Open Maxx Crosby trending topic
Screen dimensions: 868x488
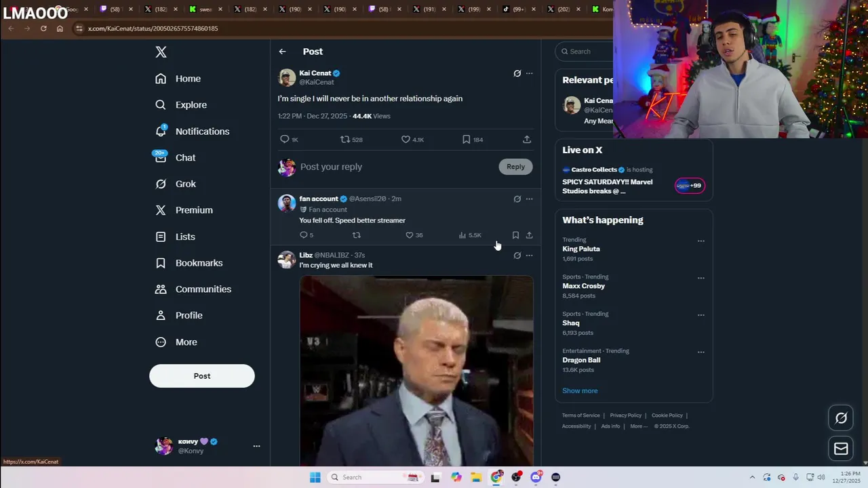click(x=583, y=286)
